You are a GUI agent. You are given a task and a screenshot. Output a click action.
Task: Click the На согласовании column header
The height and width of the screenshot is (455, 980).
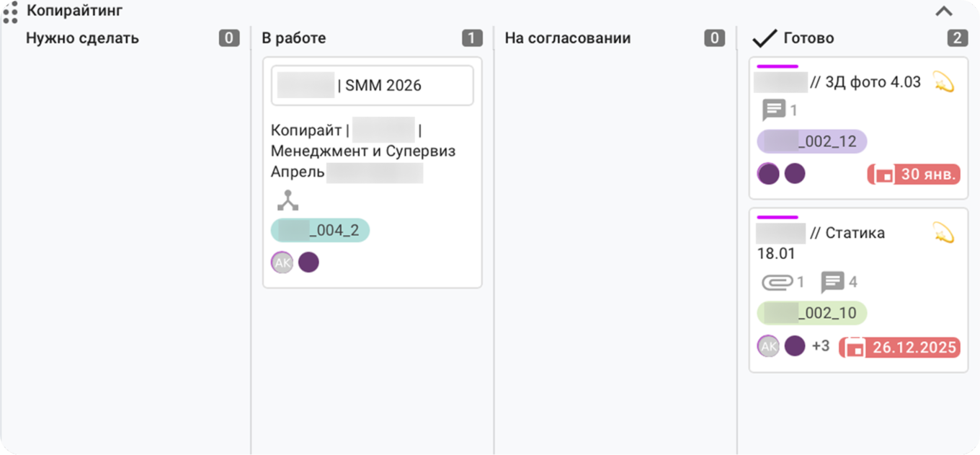tap(568, 38)
